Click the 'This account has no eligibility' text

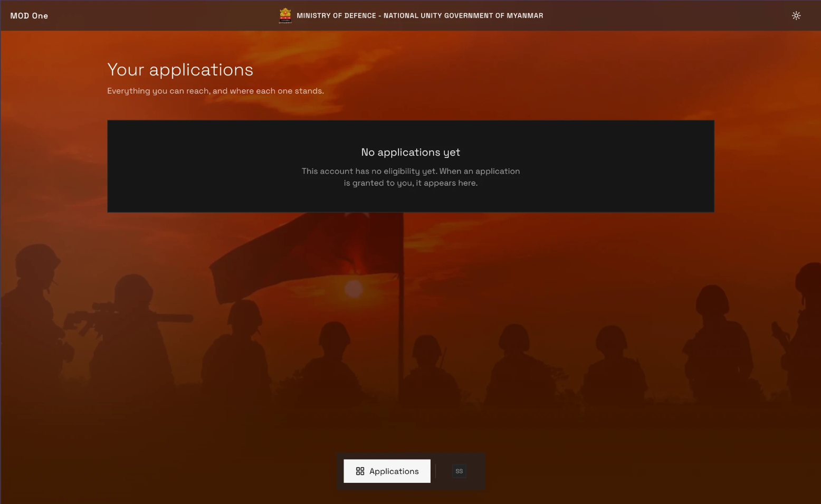click(410, 177)
